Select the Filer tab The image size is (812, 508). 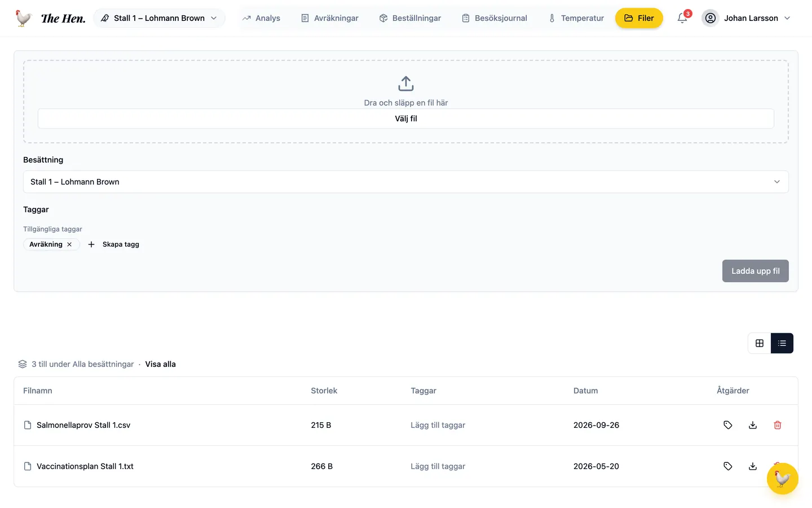pyautogui.click(x=639, y=18)
